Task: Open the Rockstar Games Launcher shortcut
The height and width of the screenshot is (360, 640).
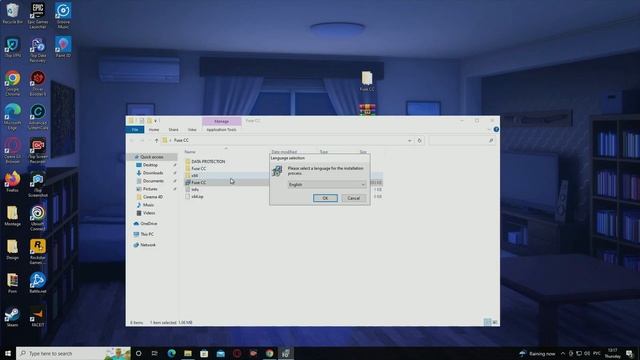Action: 38,252
